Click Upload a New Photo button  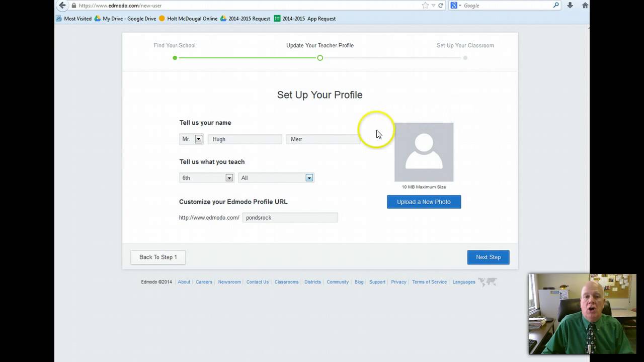424,202
